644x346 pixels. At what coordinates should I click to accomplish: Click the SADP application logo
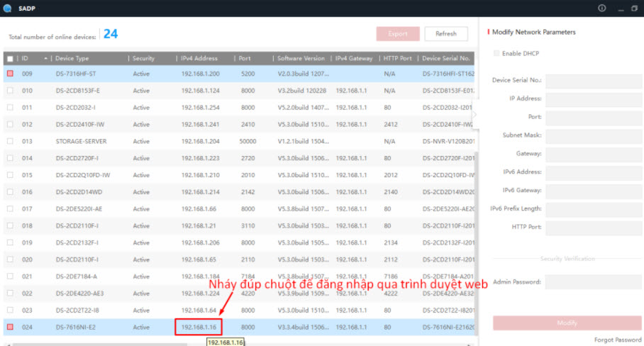click(x=8, y=8)
